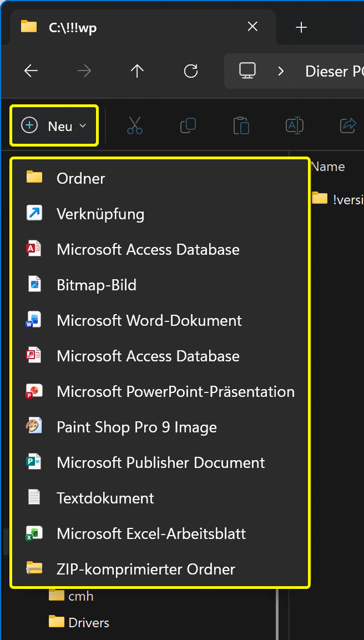364x640 pixels.
Task: Collapse the Neu dropdown menu
Action: coord(54,126)
